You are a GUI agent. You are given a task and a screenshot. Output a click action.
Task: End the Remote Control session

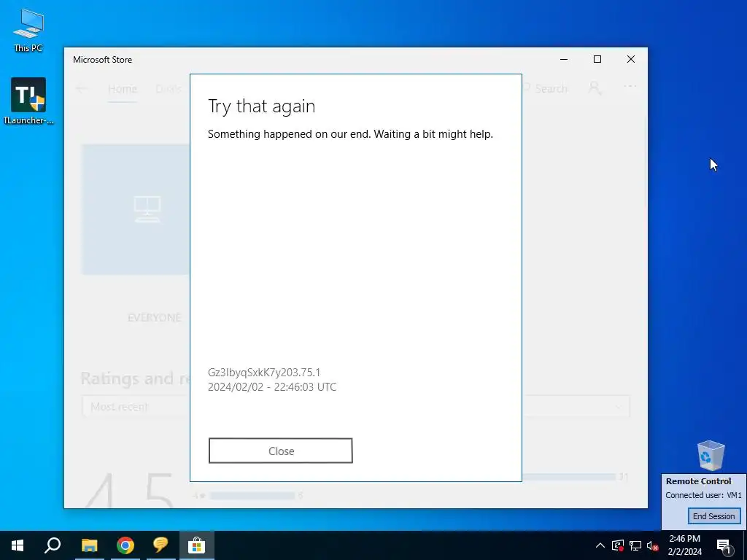713,516
